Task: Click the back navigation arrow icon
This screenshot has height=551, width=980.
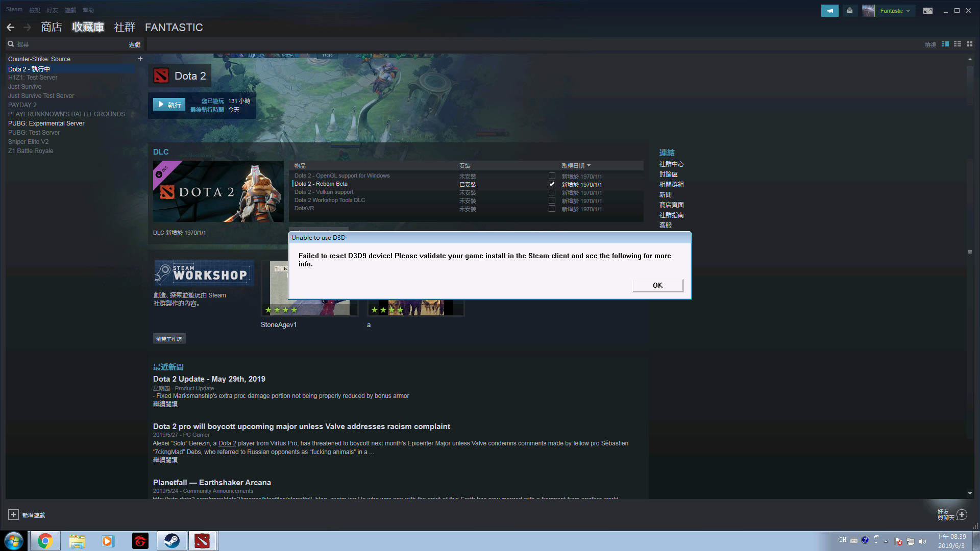Action: [11, 27]
